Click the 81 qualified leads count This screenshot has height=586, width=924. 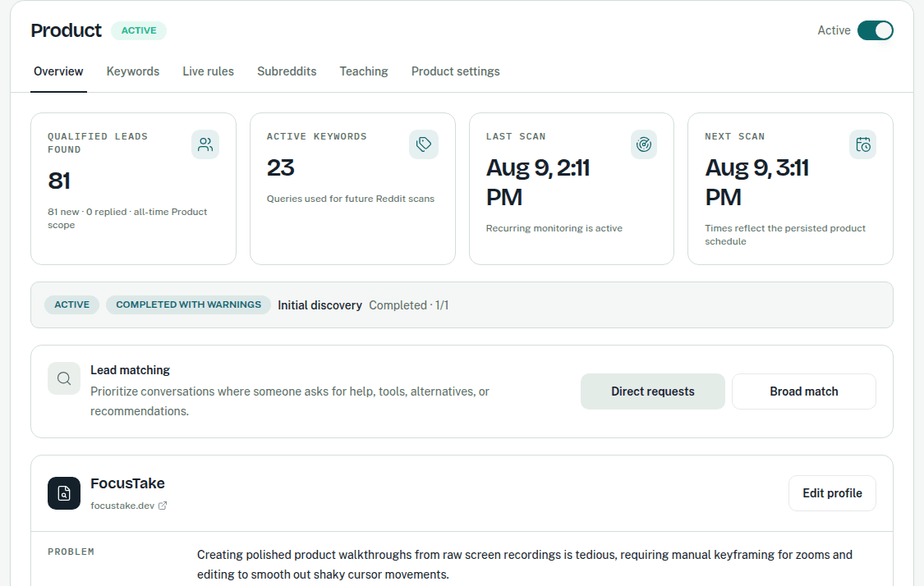click(59, 181)
